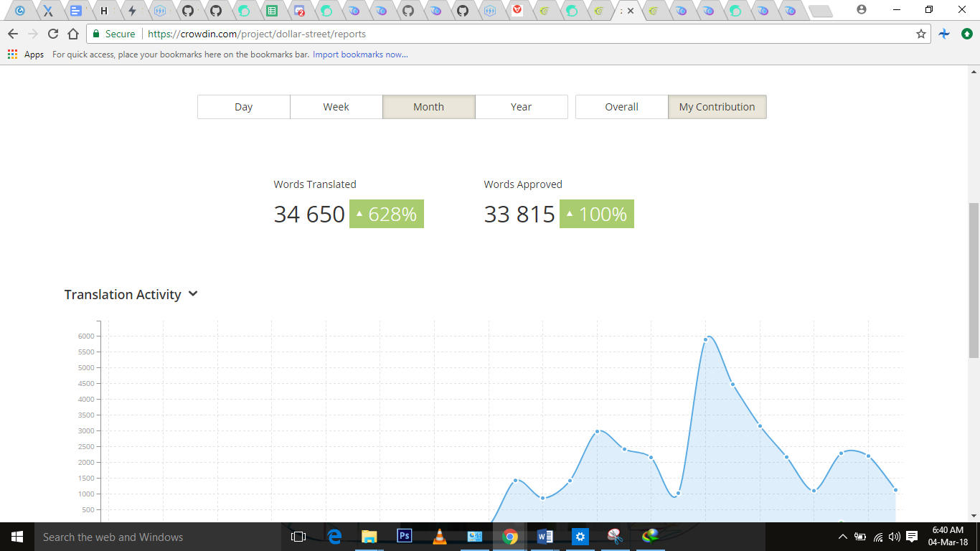Screen dimensions: 980x551
Task: Click the Translation Activity heading
Action: click(123, 295)
